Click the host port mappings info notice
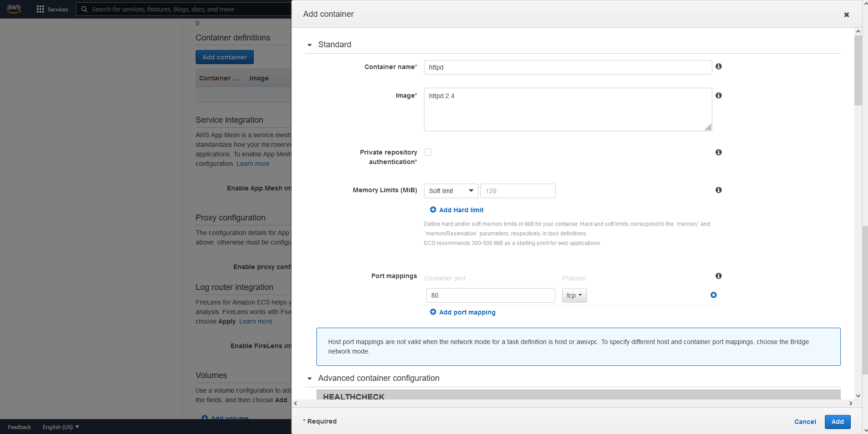Viewport: 868px width, 434px height. tap(578, 347)
